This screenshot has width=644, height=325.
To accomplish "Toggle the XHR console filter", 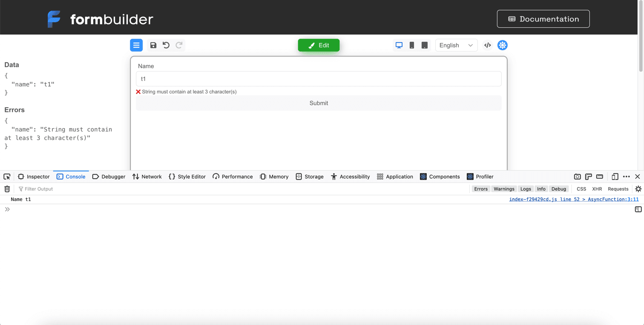I will 597,189.
